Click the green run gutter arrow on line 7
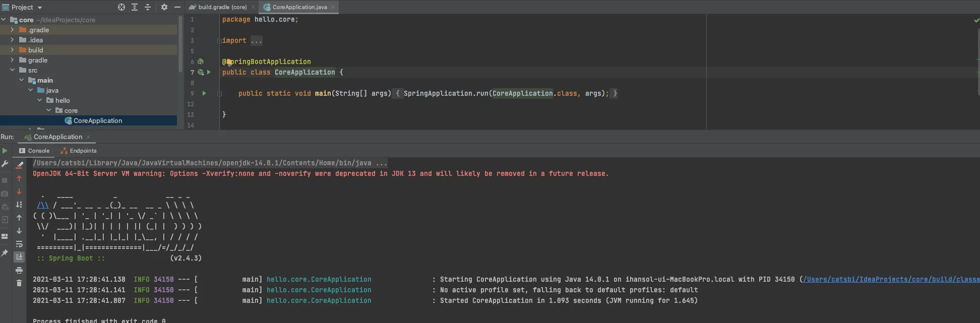980x323 pixels. point(209,72)
